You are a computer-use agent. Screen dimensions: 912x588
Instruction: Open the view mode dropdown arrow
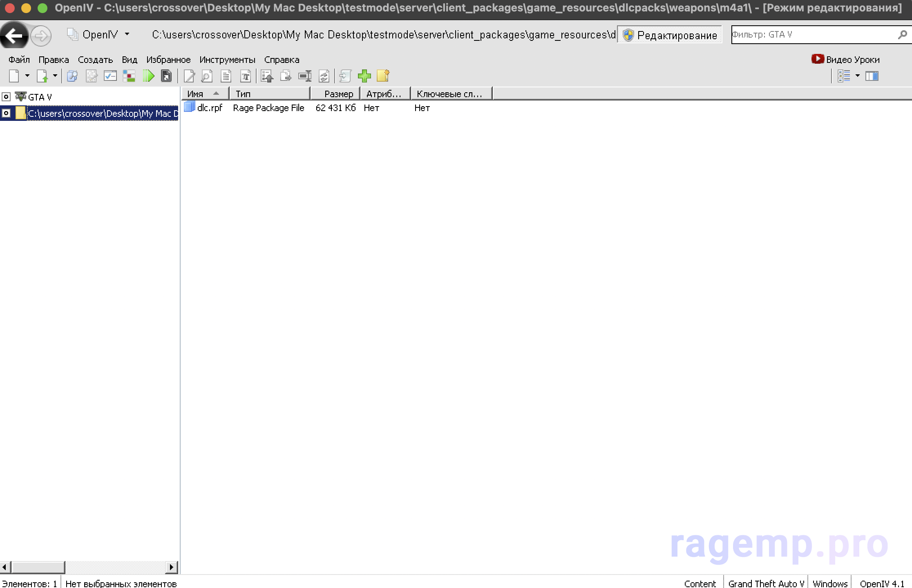click(x=858, y=76)
